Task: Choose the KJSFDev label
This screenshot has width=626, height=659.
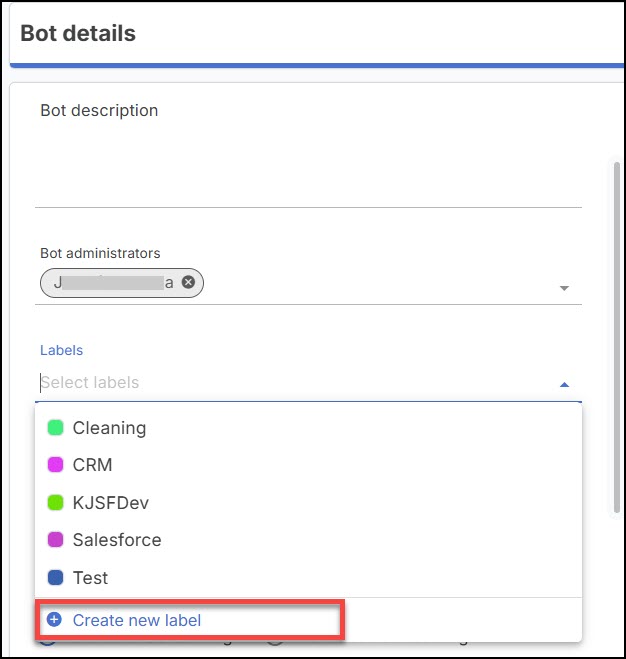Action: click(309, 503)
